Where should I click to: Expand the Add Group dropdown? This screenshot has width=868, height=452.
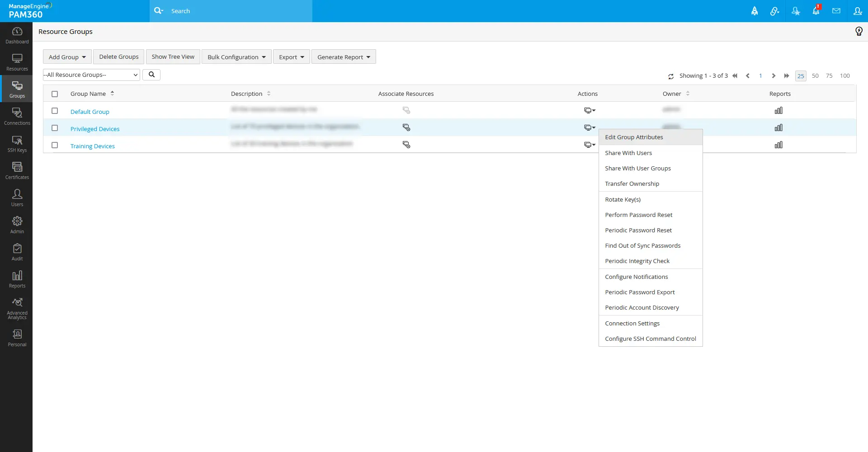click(x=67, y=57)
